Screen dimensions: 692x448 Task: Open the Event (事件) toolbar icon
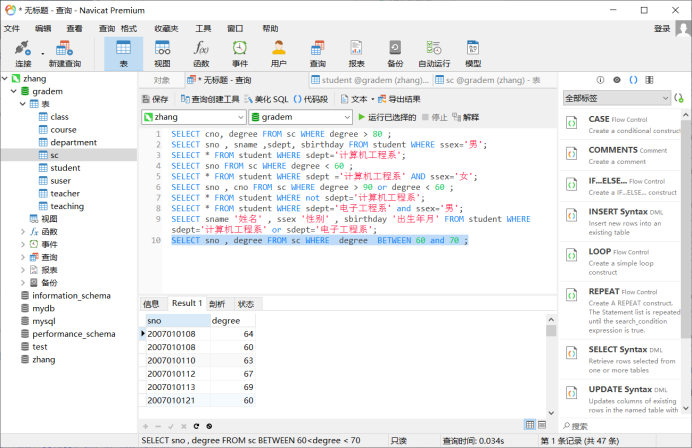[x=240, y=53]
